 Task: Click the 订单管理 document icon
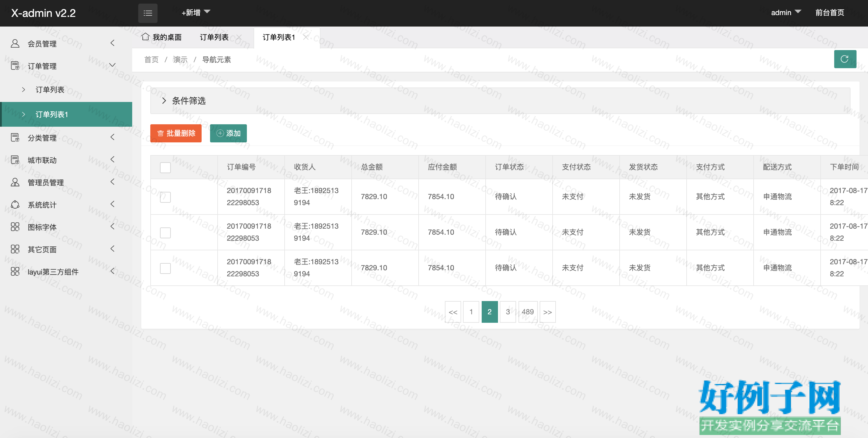click(15, 66)
